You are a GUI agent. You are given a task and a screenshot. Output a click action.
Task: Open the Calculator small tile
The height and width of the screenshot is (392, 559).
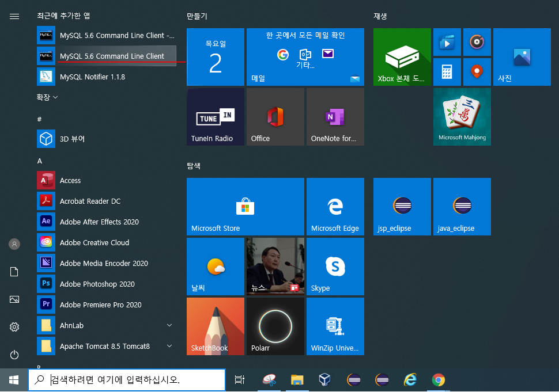(447, 72)
